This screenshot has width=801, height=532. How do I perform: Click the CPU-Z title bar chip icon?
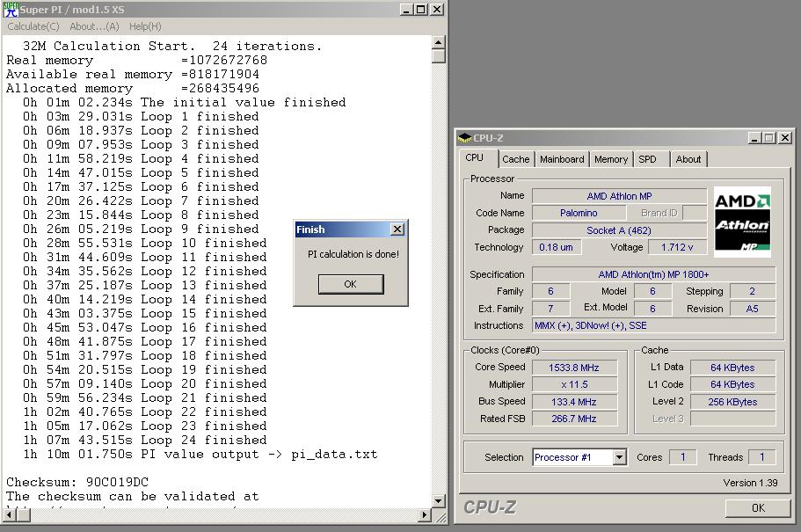click(x=464, y=137)
